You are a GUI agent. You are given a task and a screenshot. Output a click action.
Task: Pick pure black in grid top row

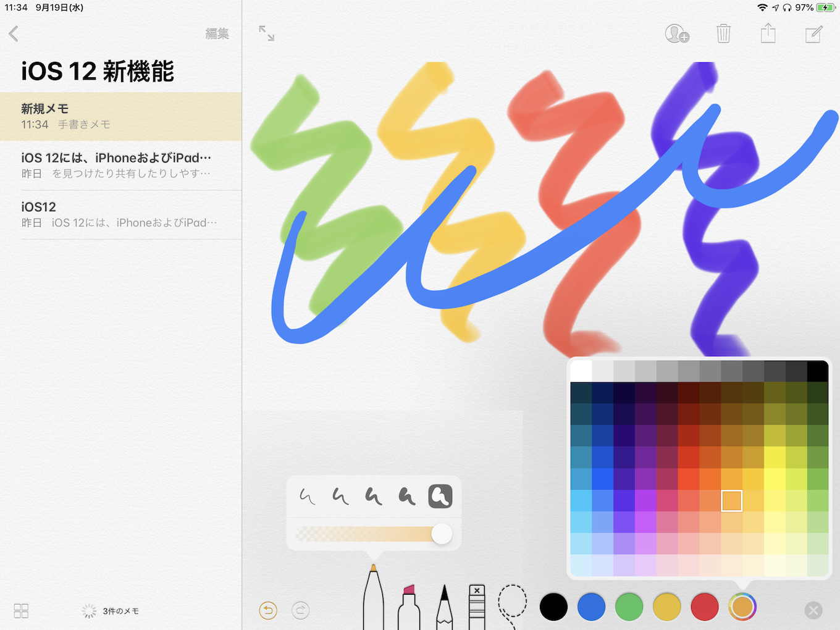point(817,371)
